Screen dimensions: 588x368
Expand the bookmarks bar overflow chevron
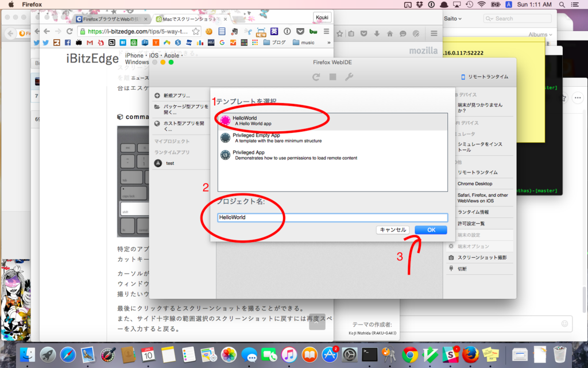[x=329, y=43]
